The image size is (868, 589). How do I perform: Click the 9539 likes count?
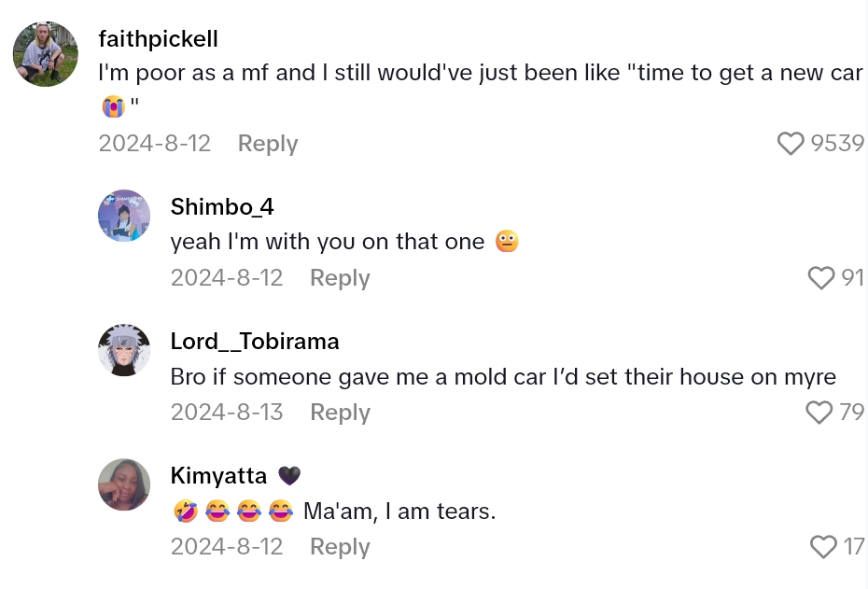(837, 144)
